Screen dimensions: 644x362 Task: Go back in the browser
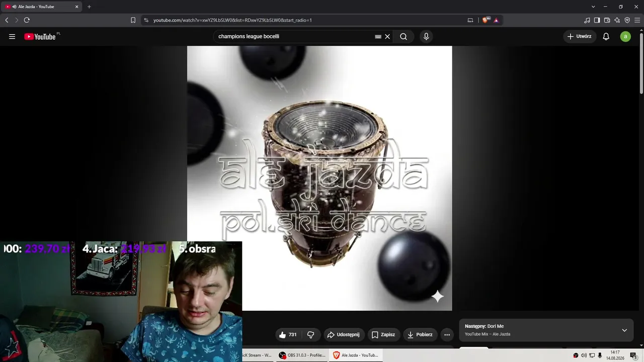click(7, 20)
